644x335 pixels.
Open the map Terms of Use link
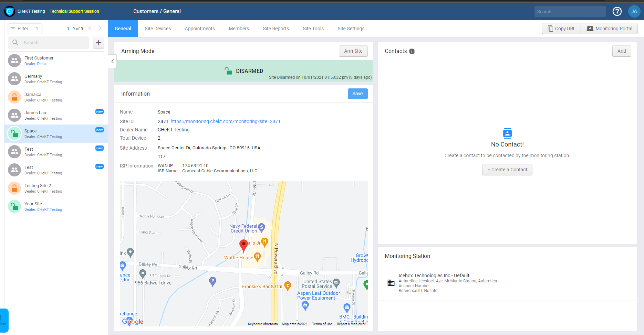point(322,324)
